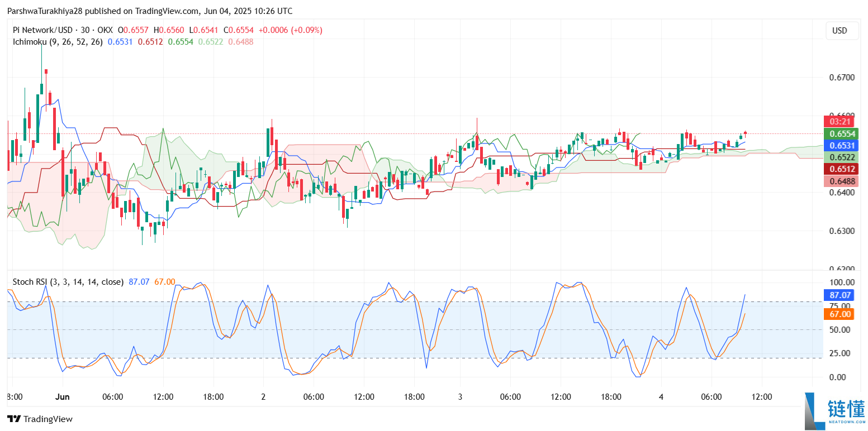Click the green 0.6554 current price tag

coord(840,134)
